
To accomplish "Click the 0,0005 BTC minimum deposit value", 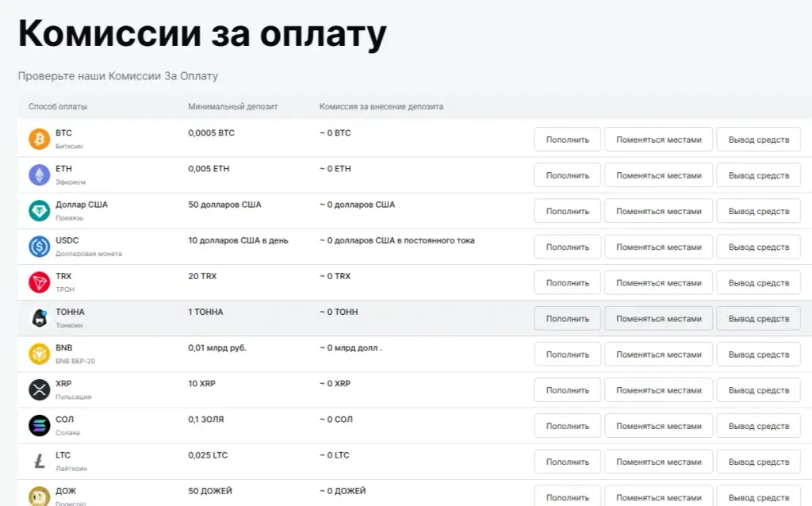I will 211,133.
